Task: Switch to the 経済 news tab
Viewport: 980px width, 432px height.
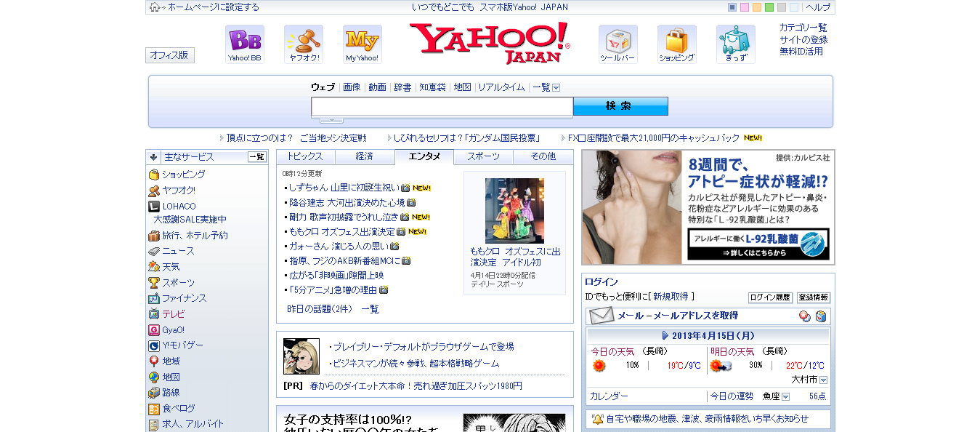Action: (365, 156)
